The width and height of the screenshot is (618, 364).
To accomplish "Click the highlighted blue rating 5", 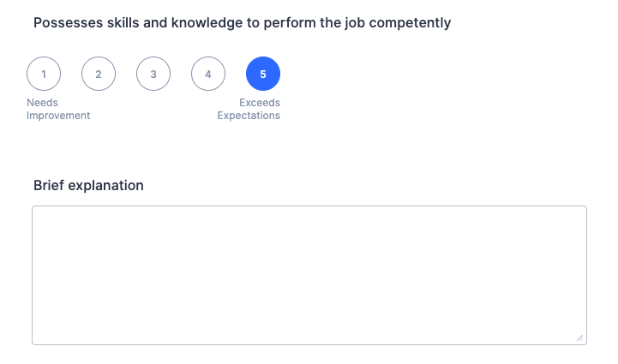I will (263, 74).
